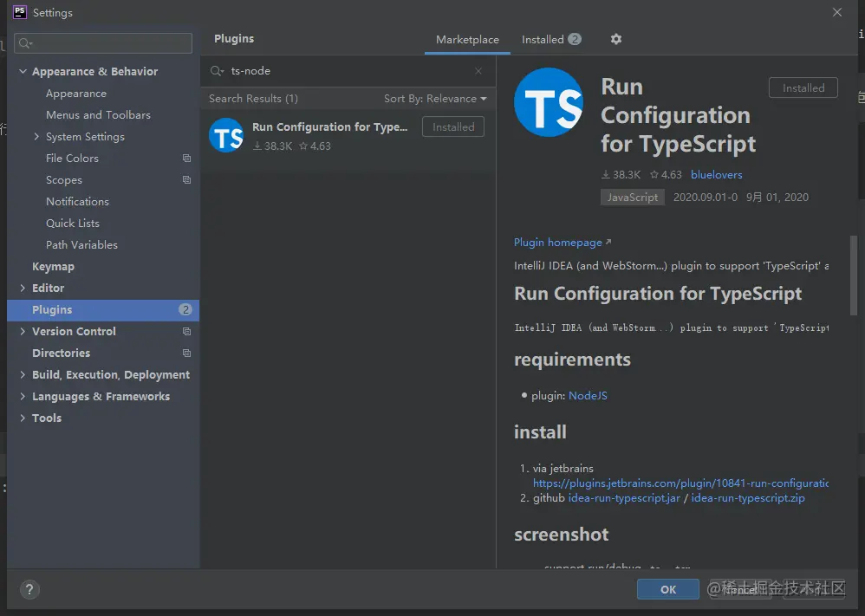865x616 pixels.
Task: Click the Installed tab count badge
Action: 575,39
